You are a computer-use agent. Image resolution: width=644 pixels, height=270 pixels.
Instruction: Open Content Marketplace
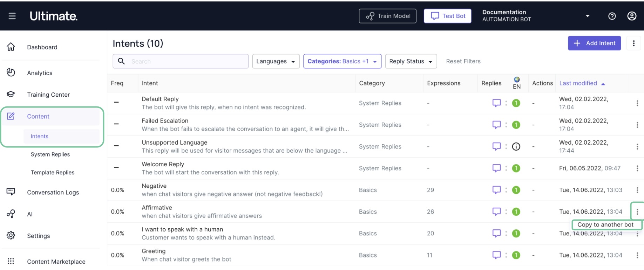[56, 262]
